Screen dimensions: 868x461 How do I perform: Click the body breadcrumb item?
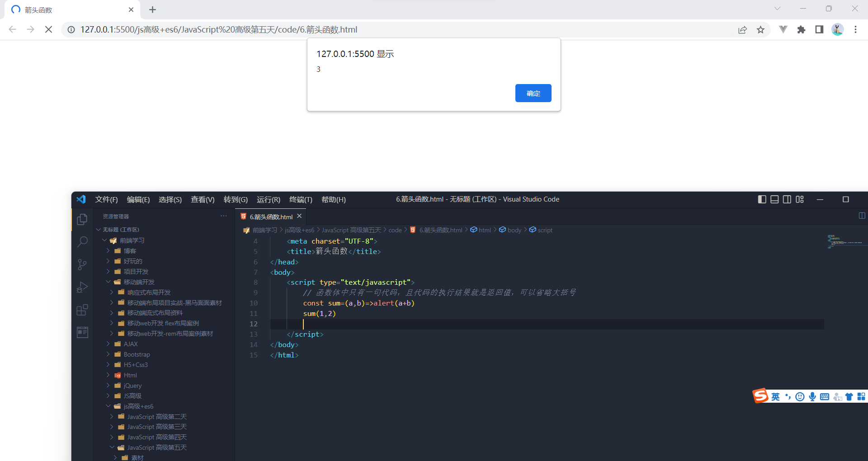point(514,230)
